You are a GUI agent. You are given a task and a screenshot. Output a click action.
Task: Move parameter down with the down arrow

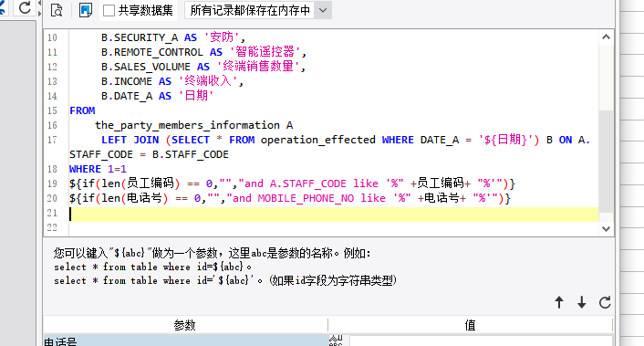click(582, 302)
